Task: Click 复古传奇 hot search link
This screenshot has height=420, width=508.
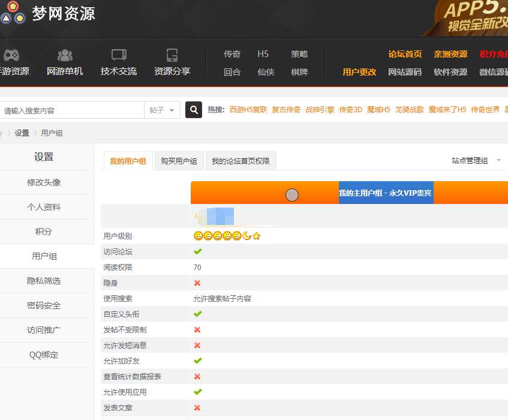Action: (286, 110)
